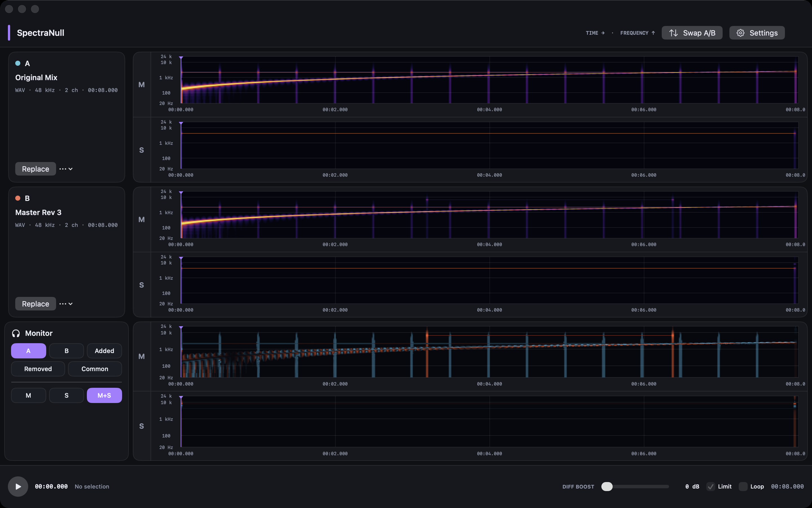Click the Monitor panel heading

tap(39, 333)
